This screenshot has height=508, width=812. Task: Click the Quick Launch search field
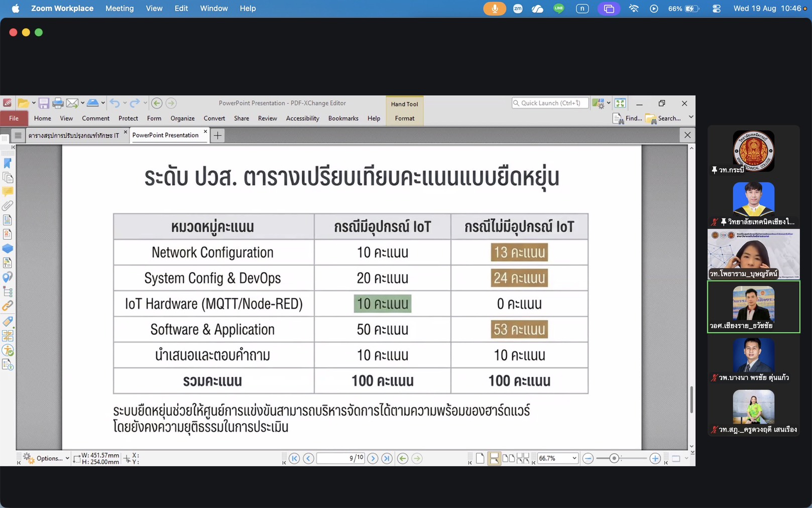550,103
